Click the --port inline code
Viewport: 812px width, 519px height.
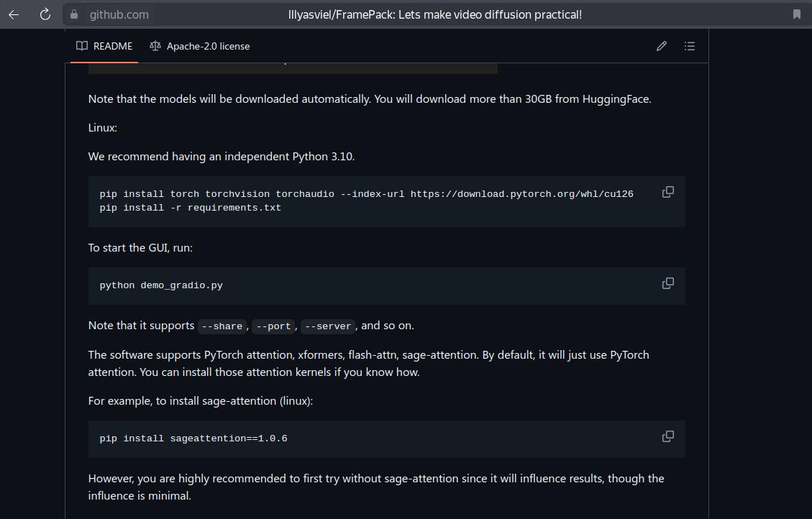[x=274, y=326]
